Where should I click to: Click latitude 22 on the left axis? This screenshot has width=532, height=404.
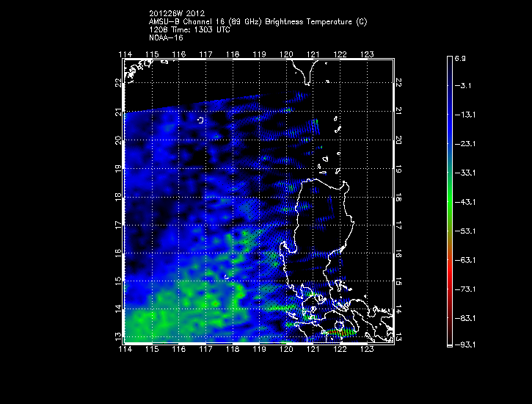click(x=118, y=82)
